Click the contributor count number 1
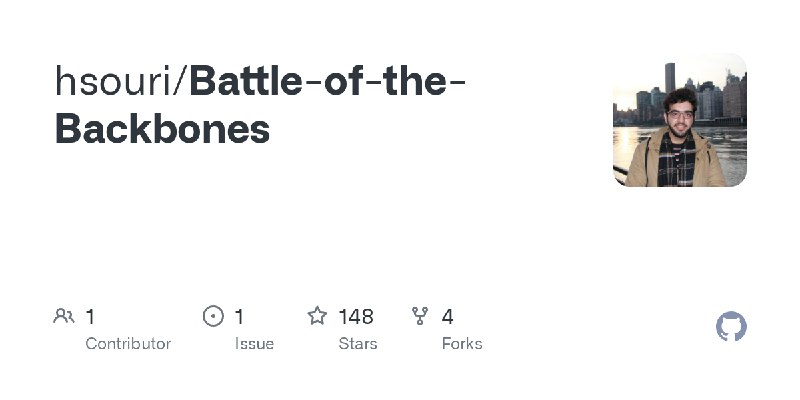The width and height of the screenshot is (800, 400). [x=90, y=317]
